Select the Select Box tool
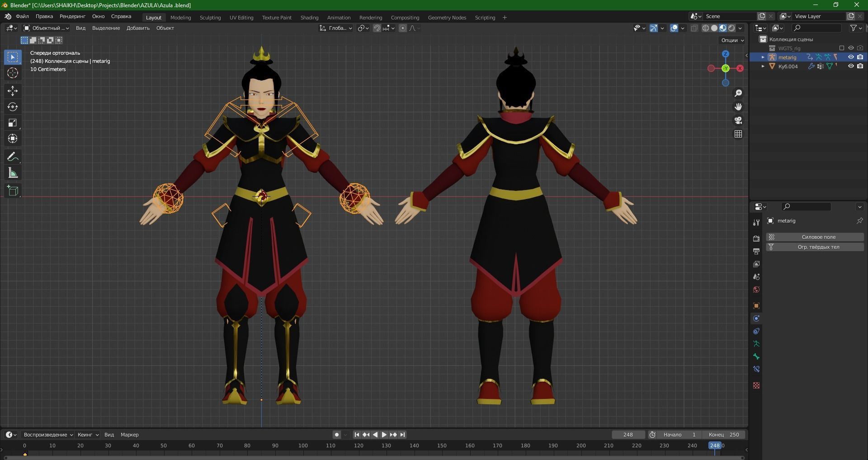This screenshot has width=868, height=460. [x=13, y=57]
